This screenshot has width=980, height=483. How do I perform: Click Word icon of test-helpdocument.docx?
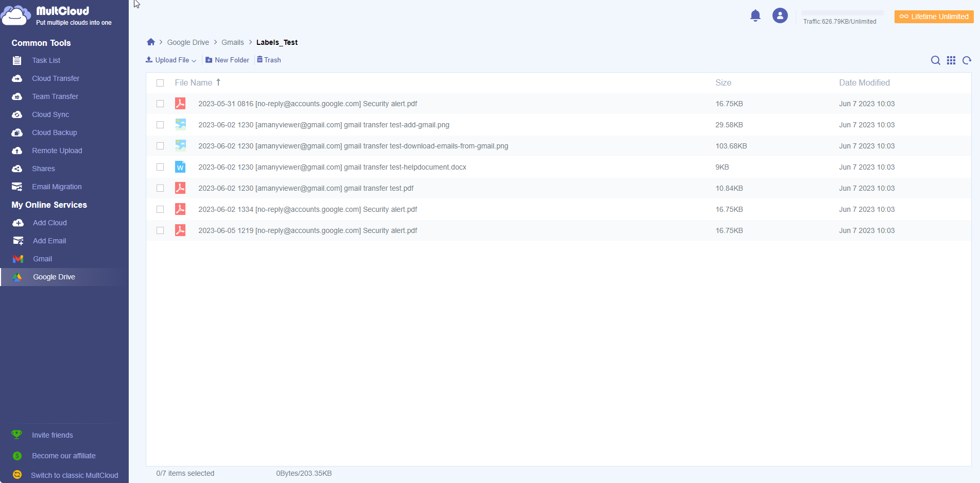[x=180, y=167]
